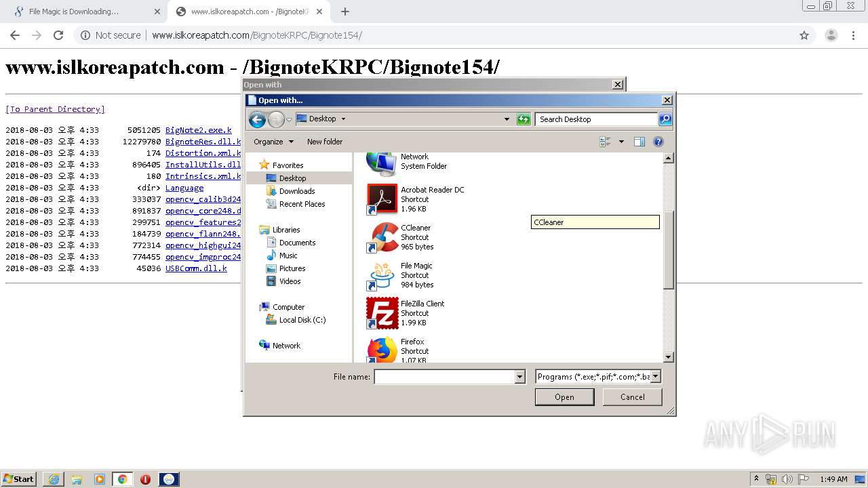Open the media player taskbar icon
Viewport: 868px width, 488px height.
click(100, 479)
